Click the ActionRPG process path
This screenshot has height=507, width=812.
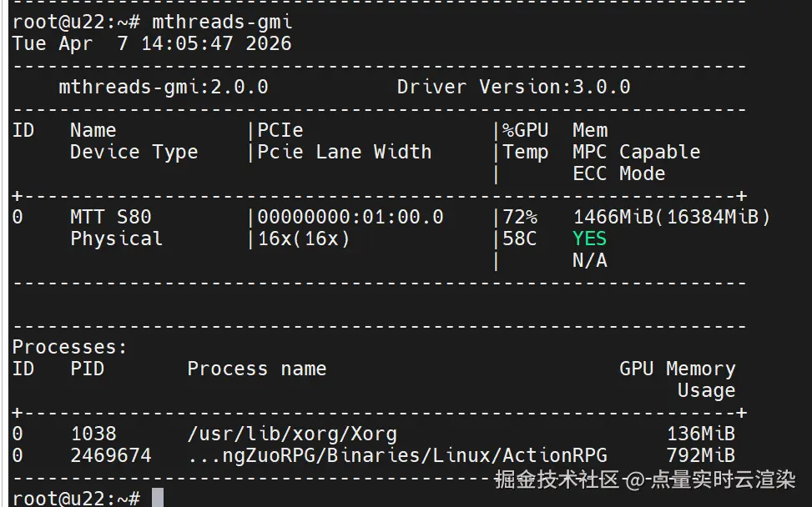pos(396,455)
